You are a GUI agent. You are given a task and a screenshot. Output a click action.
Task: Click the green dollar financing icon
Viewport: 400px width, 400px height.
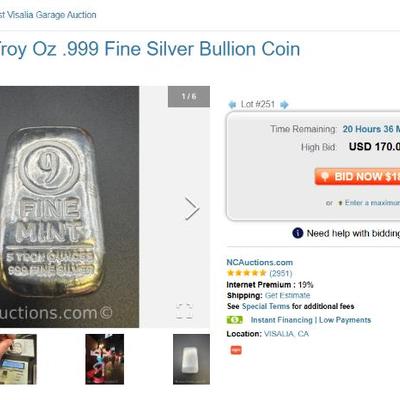[235, 320]
